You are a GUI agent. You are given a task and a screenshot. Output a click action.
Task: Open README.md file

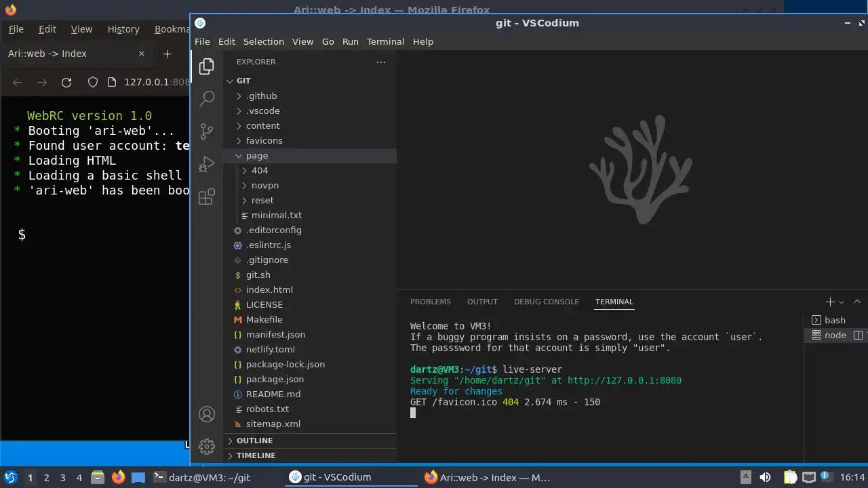tap(310, 394)
